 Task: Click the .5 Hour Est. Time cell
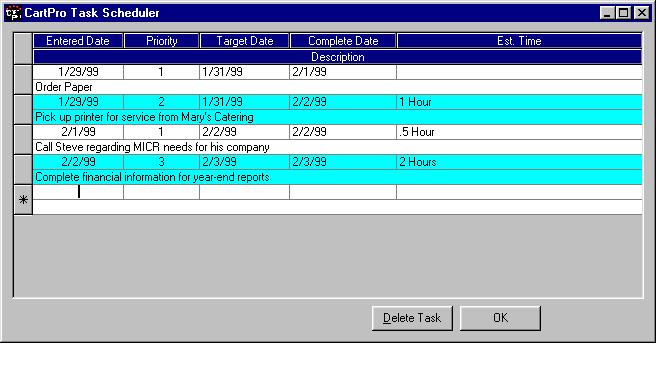(519, 132)
